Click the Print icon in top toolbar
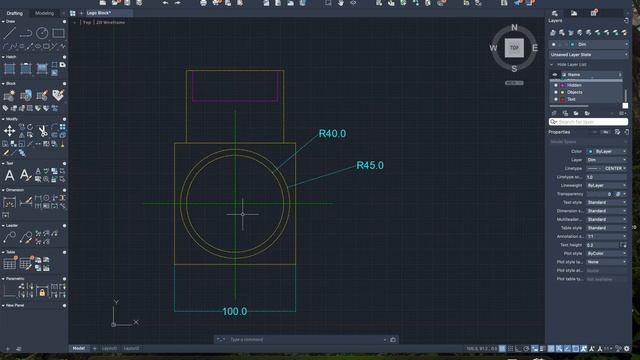This screenshot has height=360, width=640. coord(203,3)
